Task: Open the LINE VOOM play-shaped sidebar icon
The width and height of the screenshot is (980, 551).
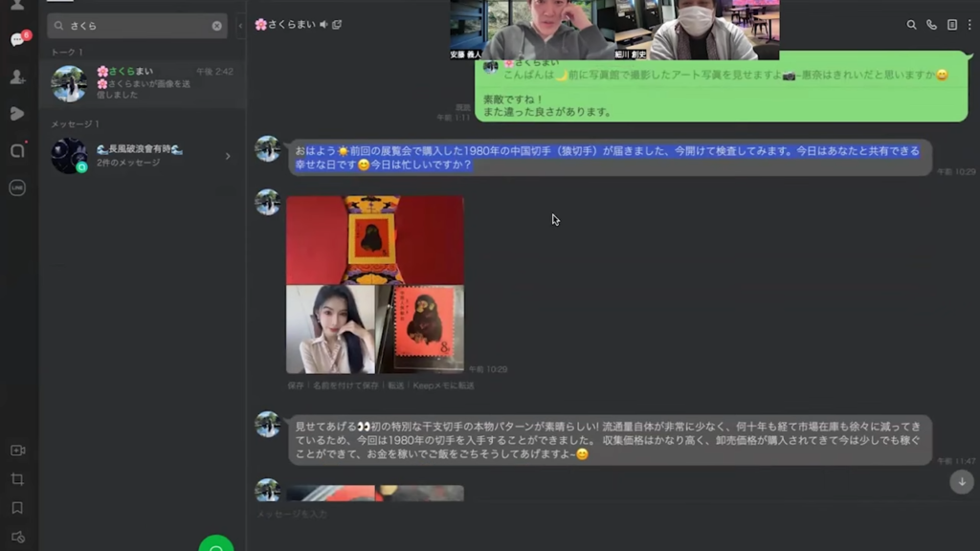Action: [x=17, y=114]
